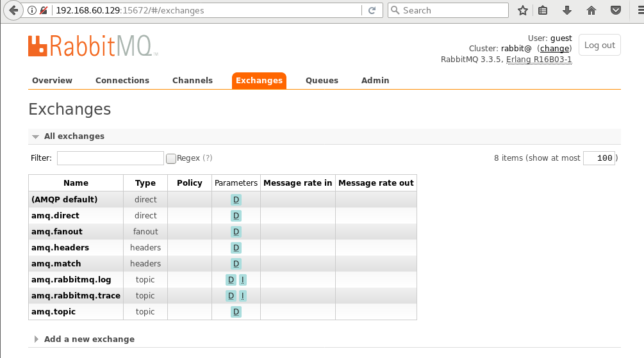Open the (AMQP default) exchange
The width and height of the screenshot is (644, 358).
coord(65,200)
